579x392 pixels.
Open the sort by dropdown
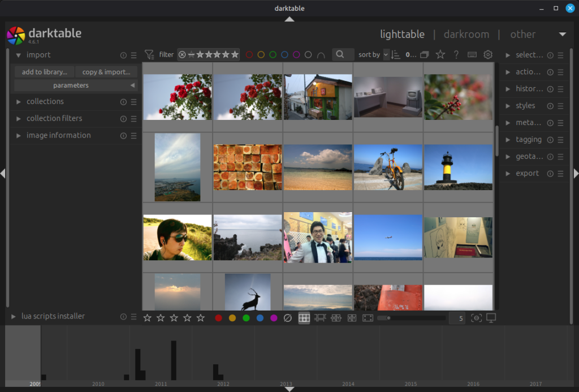point(386,55)
